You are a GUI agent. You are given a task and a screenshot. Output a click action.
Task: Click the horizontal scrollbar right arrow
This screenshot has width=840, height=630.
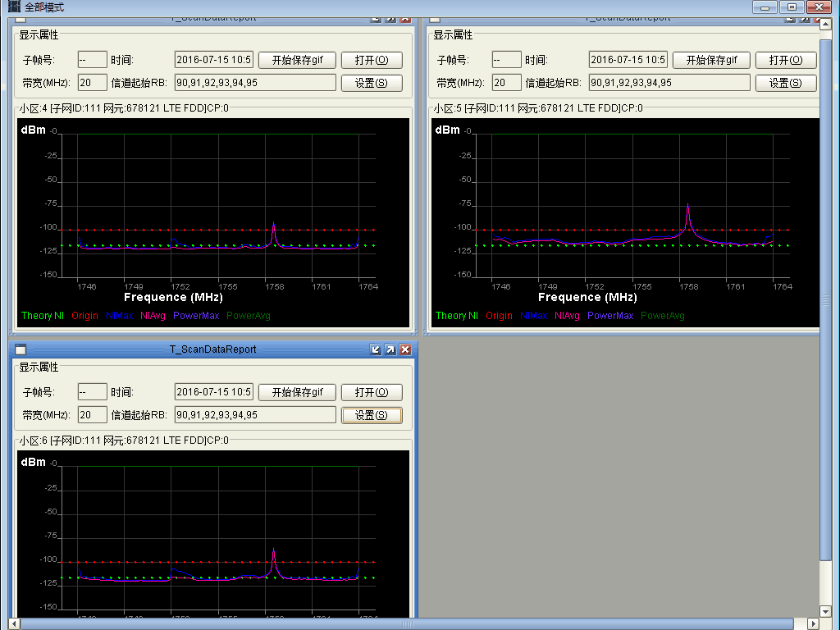pyautogui.click(x=813, y=623)
